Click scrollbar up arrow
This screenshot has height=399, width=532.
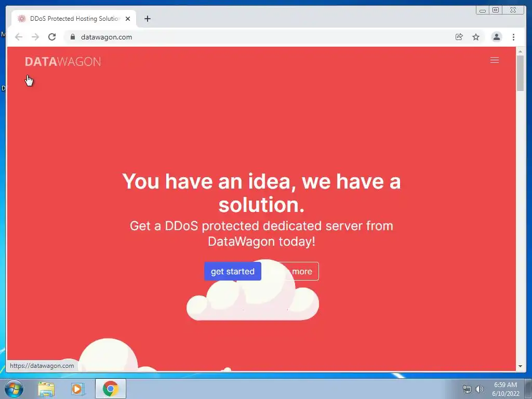pos(520,51)
